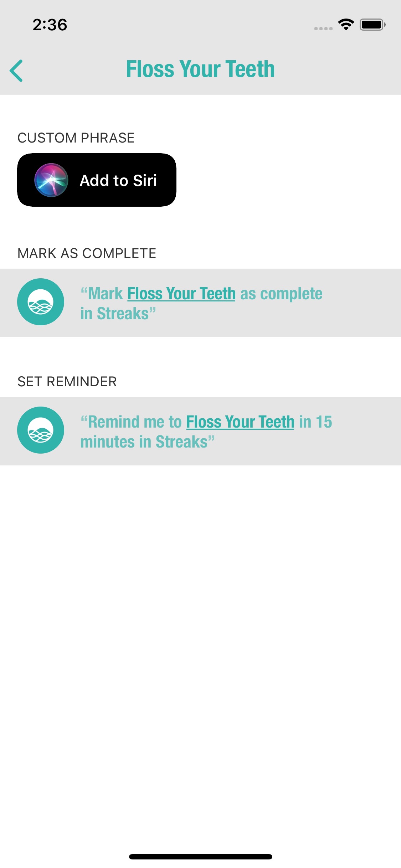Screen dimensions: 401x868
Task: Tap the CUSTOM PHRASE section header
Action: (76, 138)
